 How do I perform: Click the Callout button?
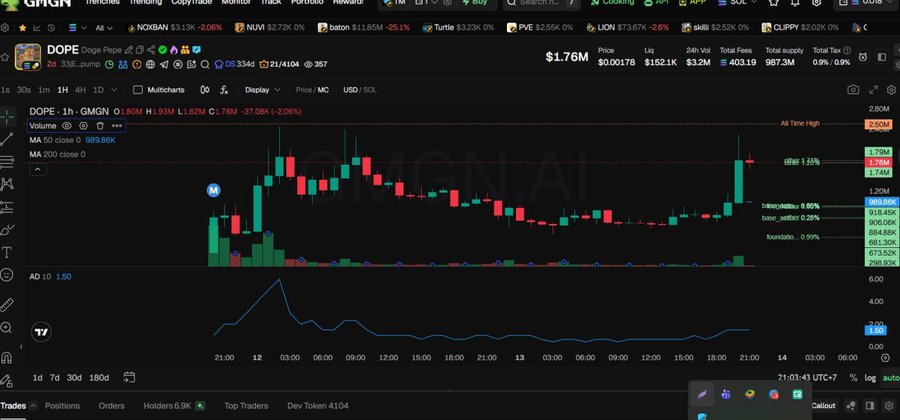[823, 406]
